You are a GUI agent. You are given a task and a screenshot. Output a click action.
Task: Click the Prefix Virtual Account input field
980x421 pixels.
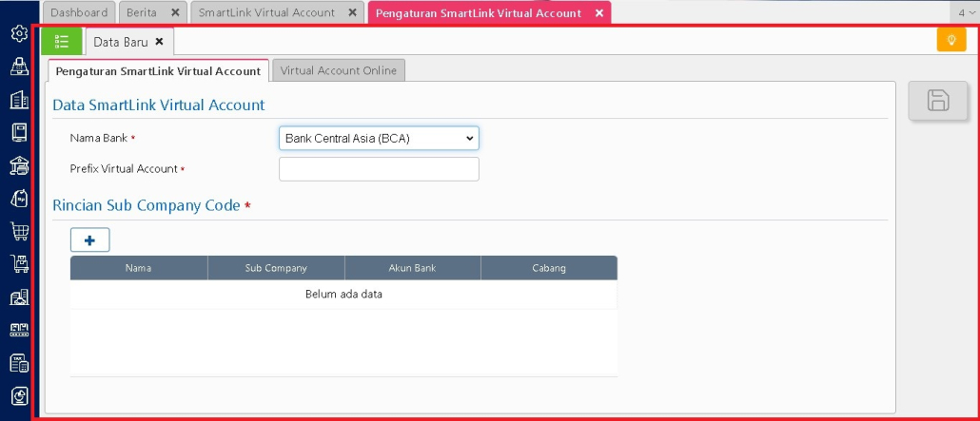coord(379,169)
